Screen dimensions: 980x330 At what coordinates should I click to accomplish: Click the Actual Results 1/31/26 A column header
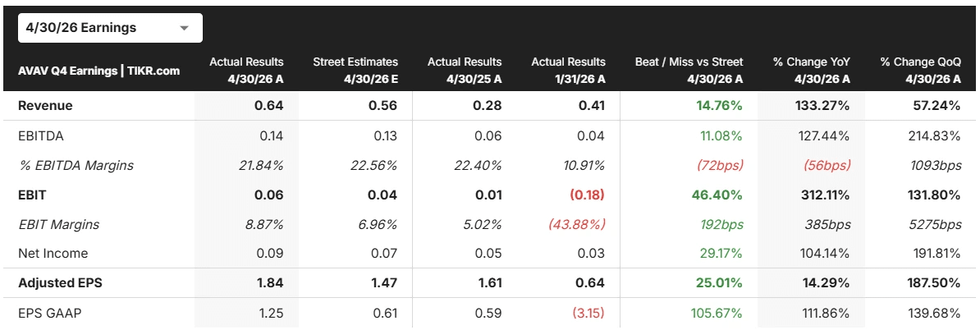click(569, 70)
